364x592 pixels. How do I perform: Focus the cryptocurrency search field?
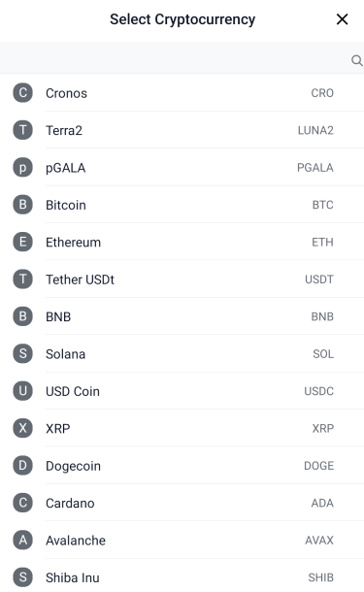(x=176, y=58)
